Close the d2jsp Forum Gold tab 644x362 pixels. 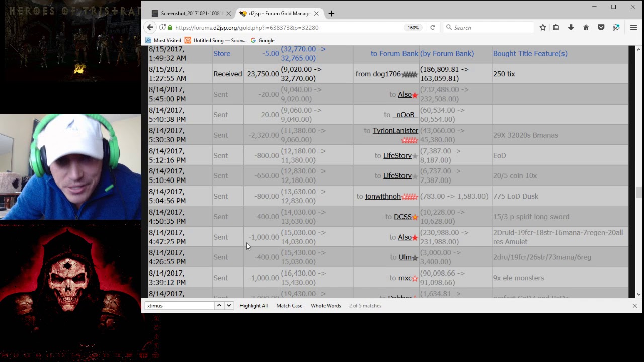pos(316,14)
